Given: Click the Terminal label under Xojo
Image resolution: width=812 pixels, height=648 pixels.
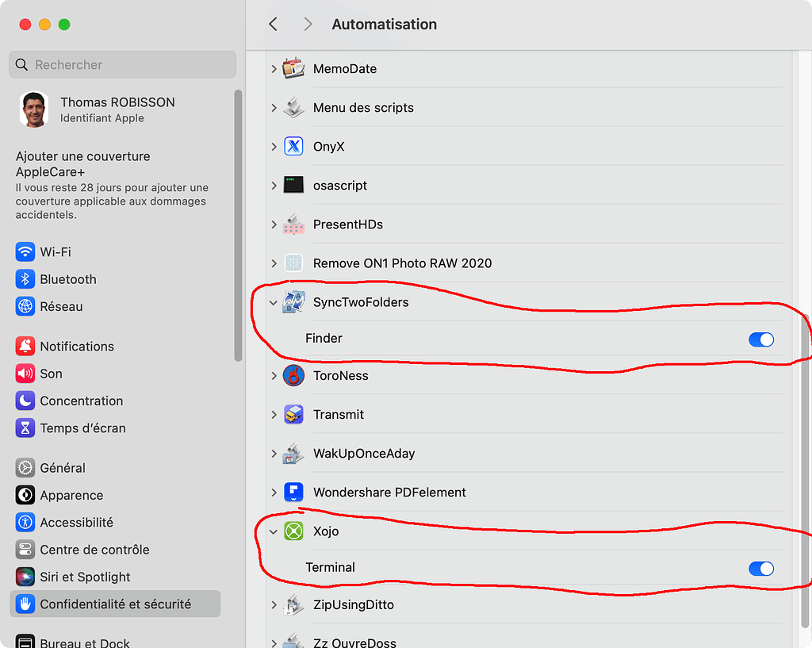Looking at the screenshot, I should [331, 567].
